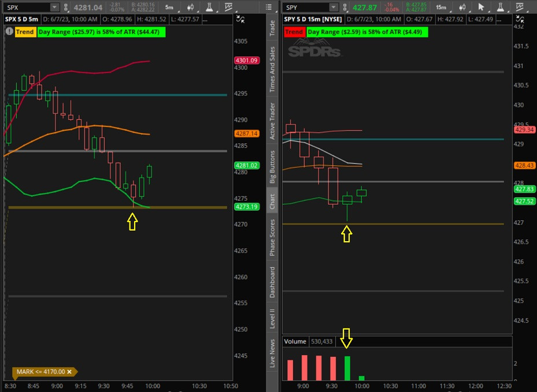Open the 15m timeframe selector
537x392 pixels.
click(441, 7)
